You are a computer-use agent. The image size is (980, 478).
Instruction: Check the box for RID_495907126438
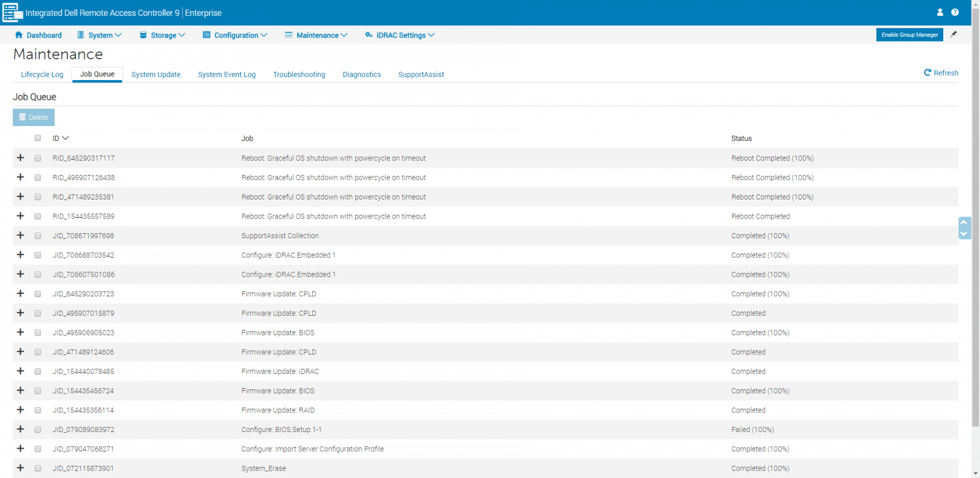tap(38, 177)
